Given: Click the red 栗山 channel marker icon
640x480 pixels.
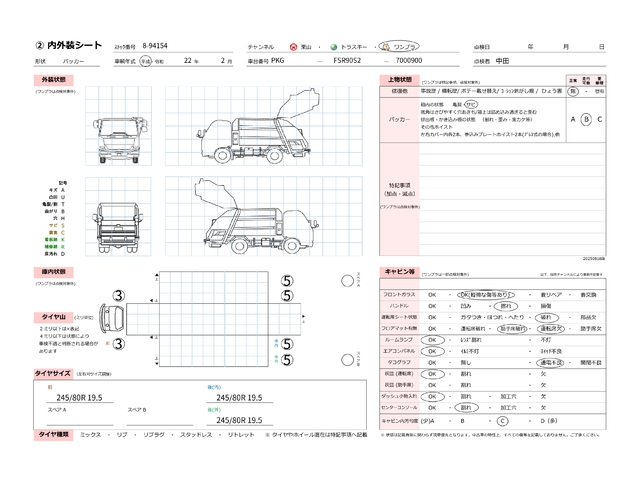Looking at the screenshot, I should coord(292,47).
